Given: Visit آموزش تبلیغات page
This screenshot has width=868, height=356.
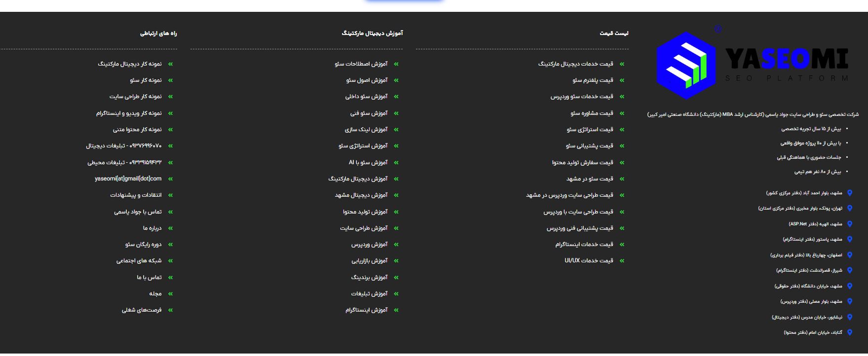Looking at the screenshot, I should pyautogui.click(x=370, y=294).
